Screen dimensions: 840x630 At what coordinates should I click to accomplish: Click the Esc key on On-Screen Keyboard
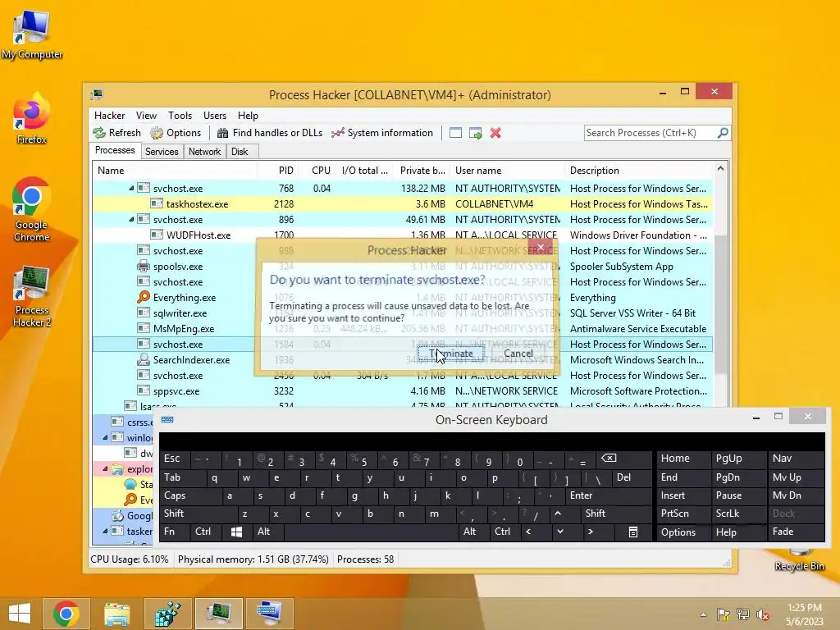[175, 459]
